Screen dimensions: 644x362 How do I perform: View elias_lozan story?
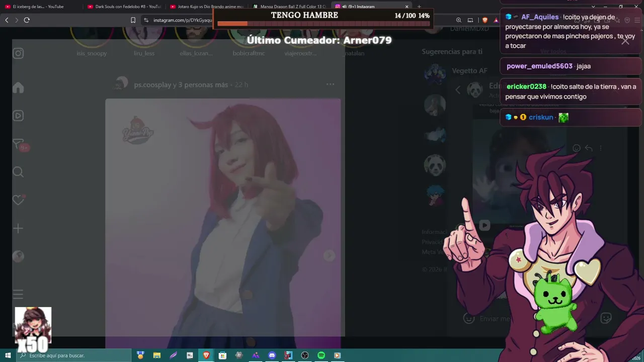196,38
